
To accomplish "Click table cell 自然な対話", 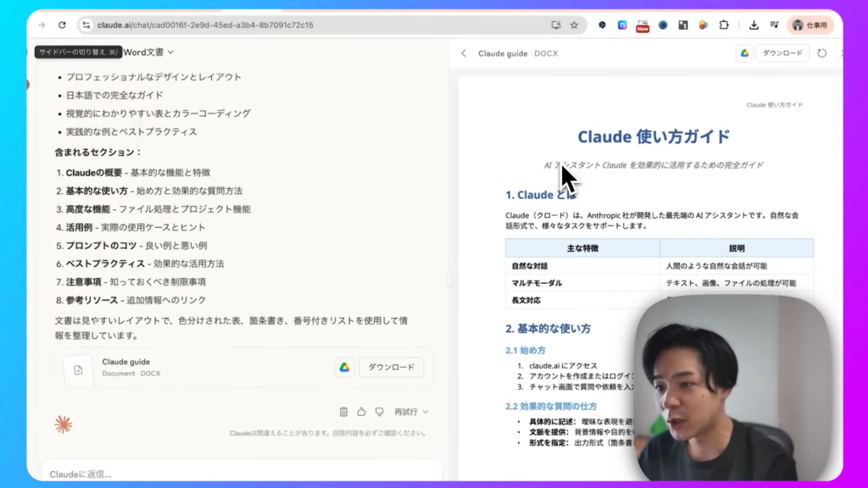I will 530,266.
